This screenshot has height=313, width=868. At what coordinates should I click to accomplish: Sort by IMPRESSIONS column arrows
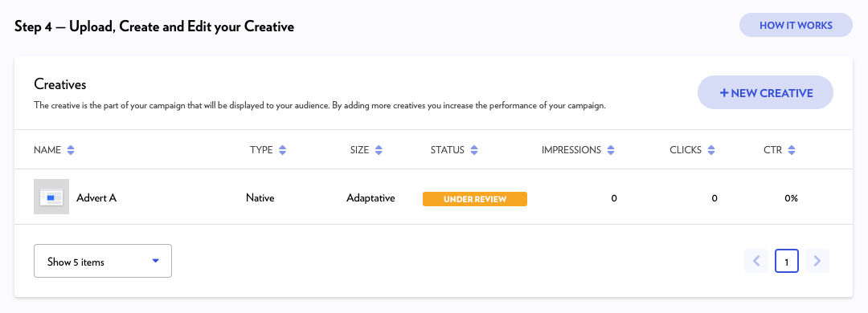pos(611,150)
